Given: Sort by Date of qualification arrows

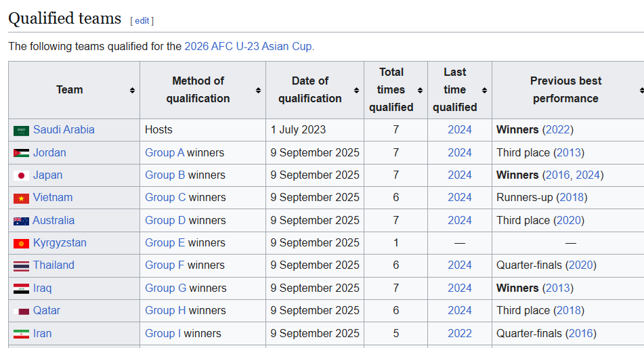Looking at the screenshot, I should pos(356,91).
